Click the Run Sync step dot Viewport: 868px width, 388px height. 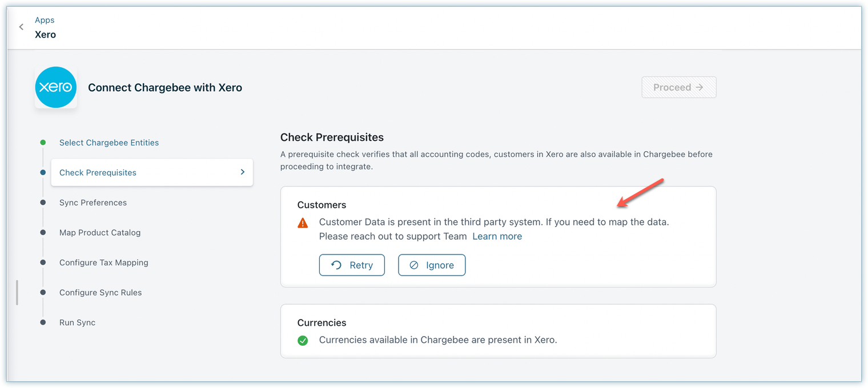click(43, 322)
